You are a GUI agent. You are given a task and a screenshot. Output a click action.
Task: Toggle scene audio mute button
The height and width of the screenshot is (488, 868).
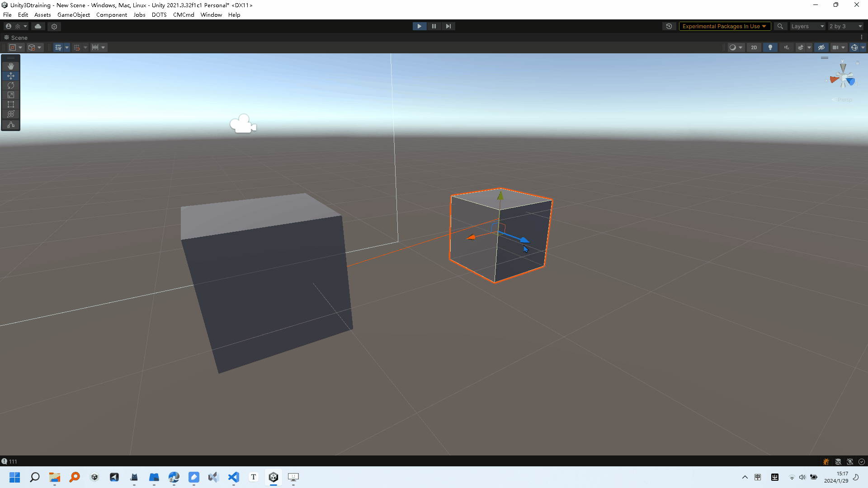coord(787,47)
